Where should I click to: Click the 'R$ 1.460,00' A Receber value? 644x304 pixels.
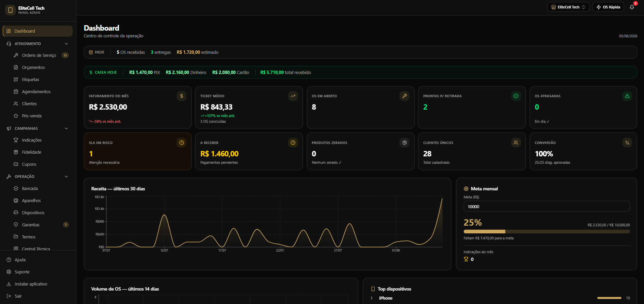pyautogui.click(x=219, y=154)
